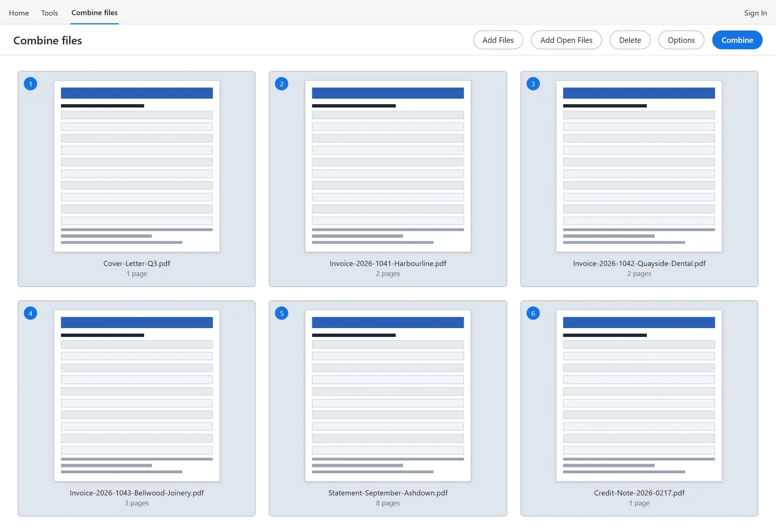Select the Invoice-2026-1041-Harbourline.pdf page thumbnail
This screenshot has height=532, width=776.
coord(388,166)
